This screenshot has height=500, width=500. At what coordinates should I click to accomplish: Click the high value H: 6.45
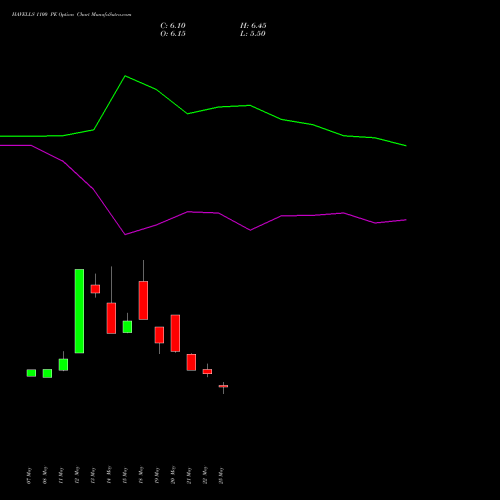coord(253,26)
